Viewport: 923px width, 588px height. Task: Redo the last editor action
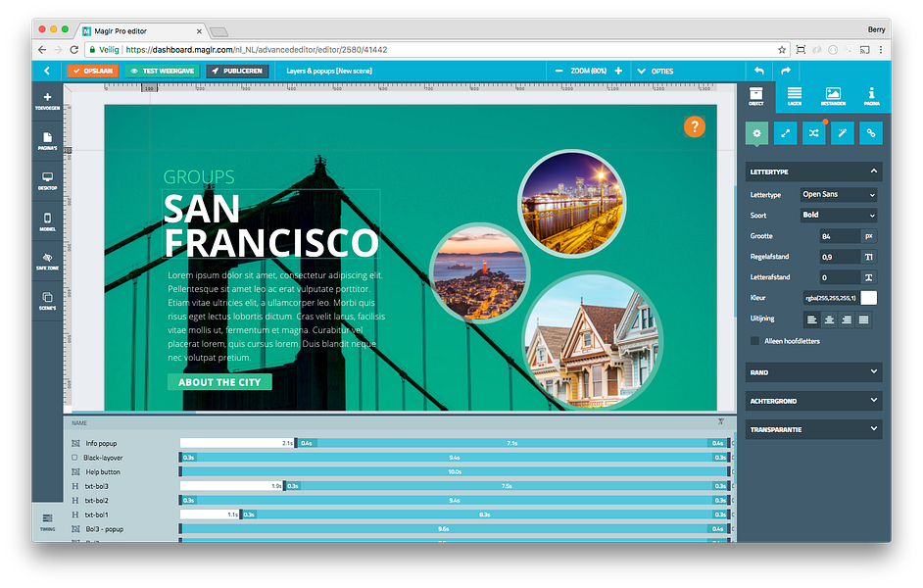coord(786,71)
